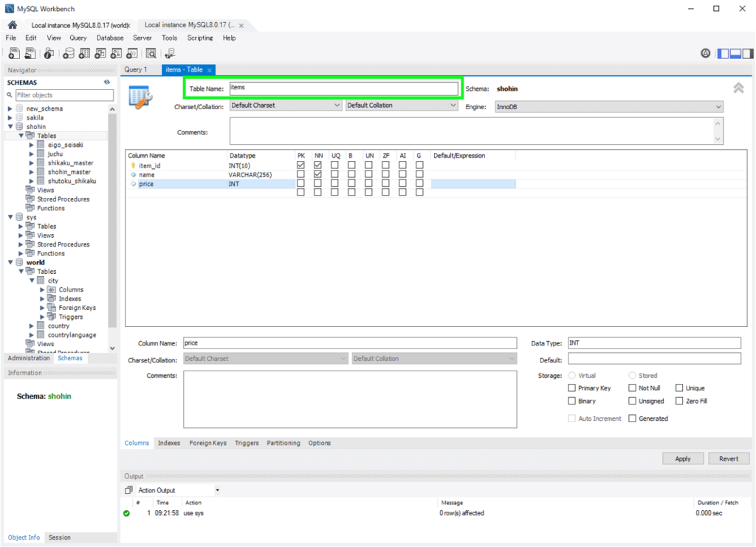This screenshot has height=547, width=756.
Task: Click the Apply button
Action: click(x=683, y=459)
